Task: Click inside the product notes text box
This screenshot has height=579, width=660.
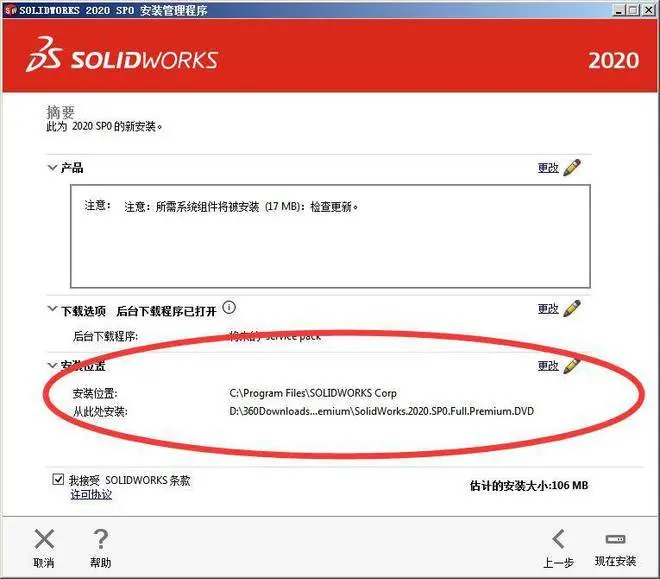Action: click(x=330, y=236)
